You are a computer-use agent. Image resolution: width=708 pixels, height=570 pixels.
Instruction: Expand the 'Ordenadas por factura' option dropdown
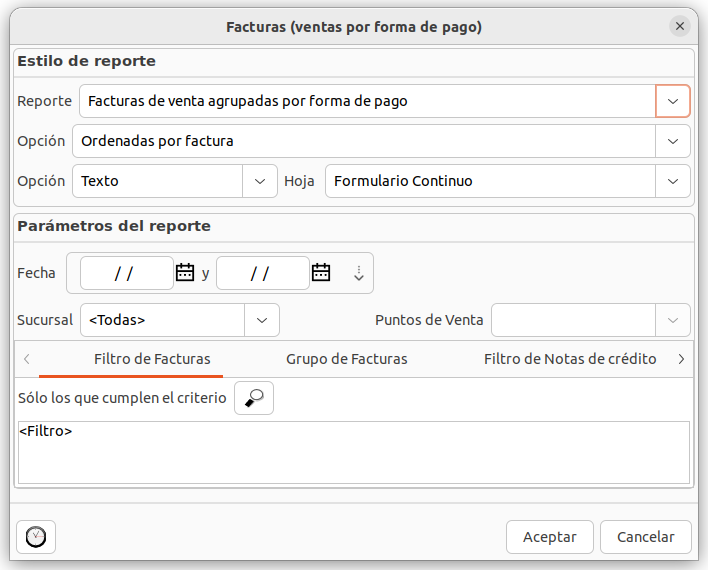(x=673, y=141)
